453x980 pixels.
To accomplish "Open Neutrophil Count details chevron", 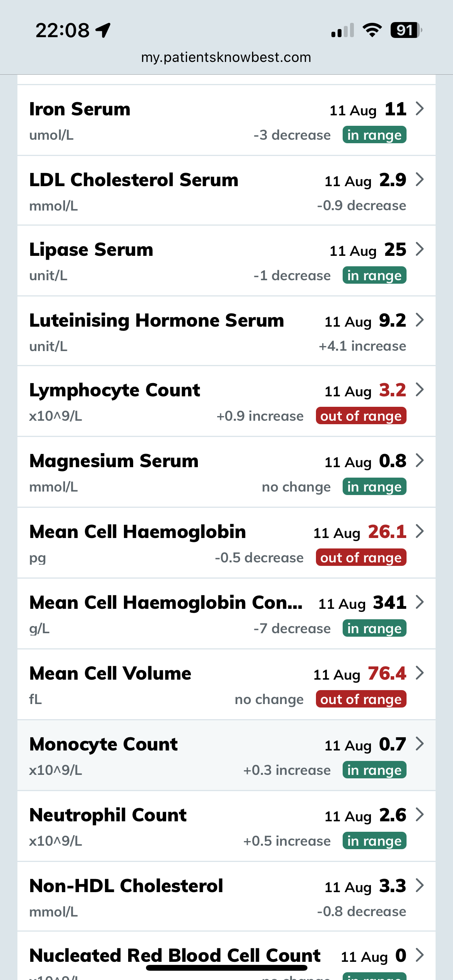I will click(x=420, y=815).
